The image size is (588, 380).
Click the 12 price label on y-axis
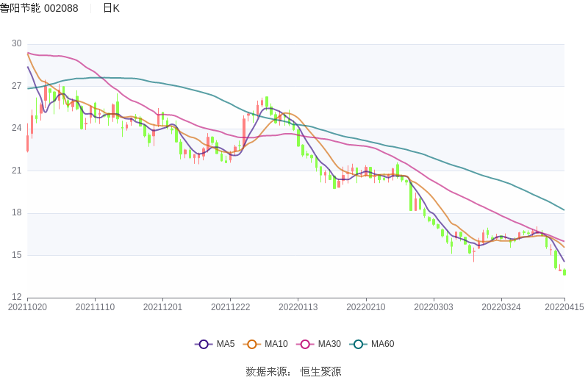coord(17,298)
